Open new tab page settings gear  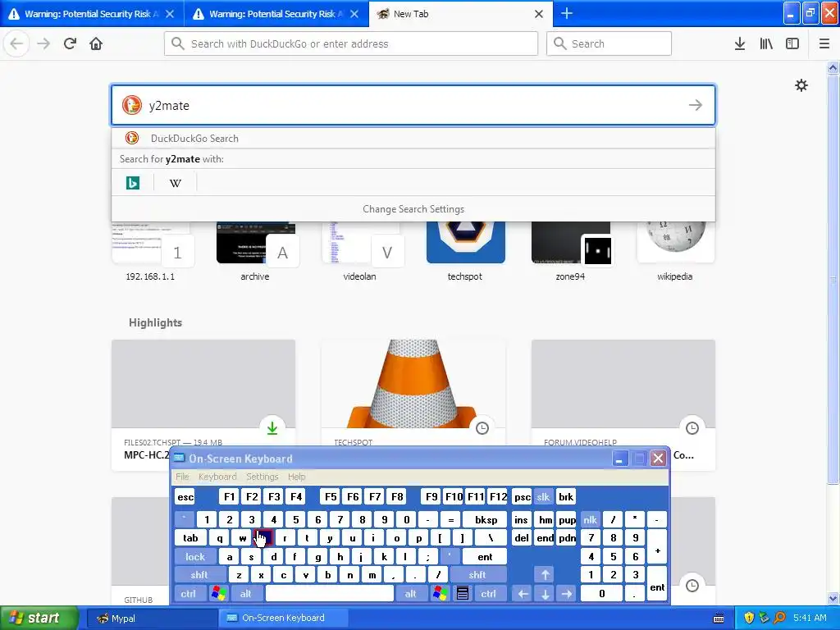coord(801,85)
